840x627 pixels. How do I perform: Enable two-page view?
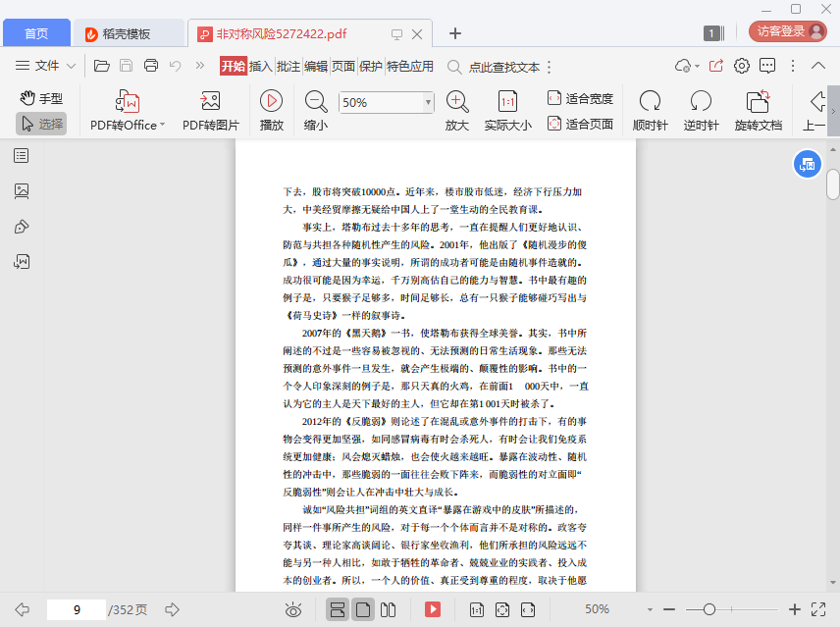tap(388, 609)
